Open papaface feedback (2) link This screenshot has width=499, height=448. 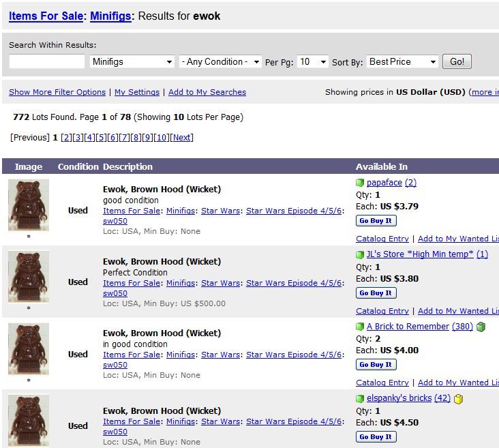[410, 183]
